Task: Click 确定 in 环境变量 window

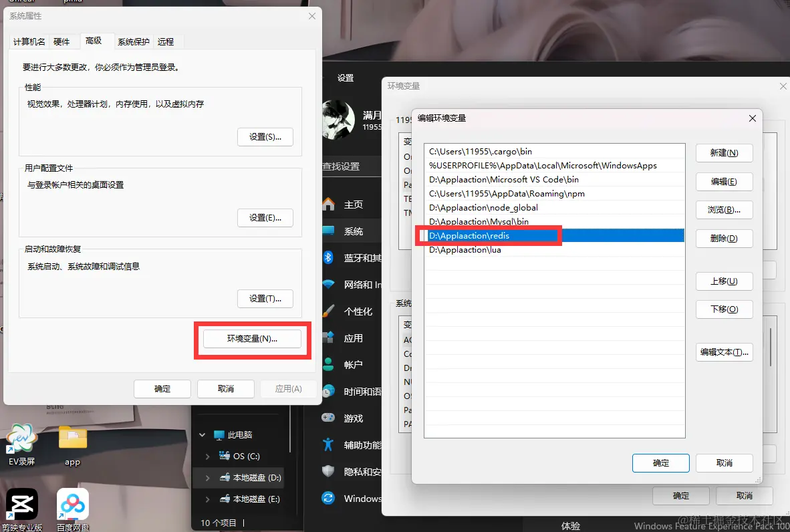Action: [680, 496]
